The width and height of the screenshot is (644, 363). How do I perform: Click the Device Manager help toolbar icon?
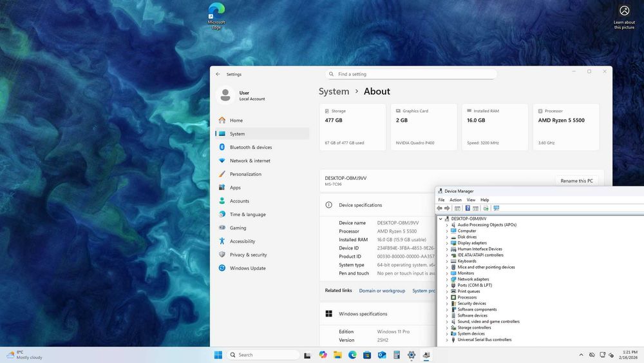(468, 208)
